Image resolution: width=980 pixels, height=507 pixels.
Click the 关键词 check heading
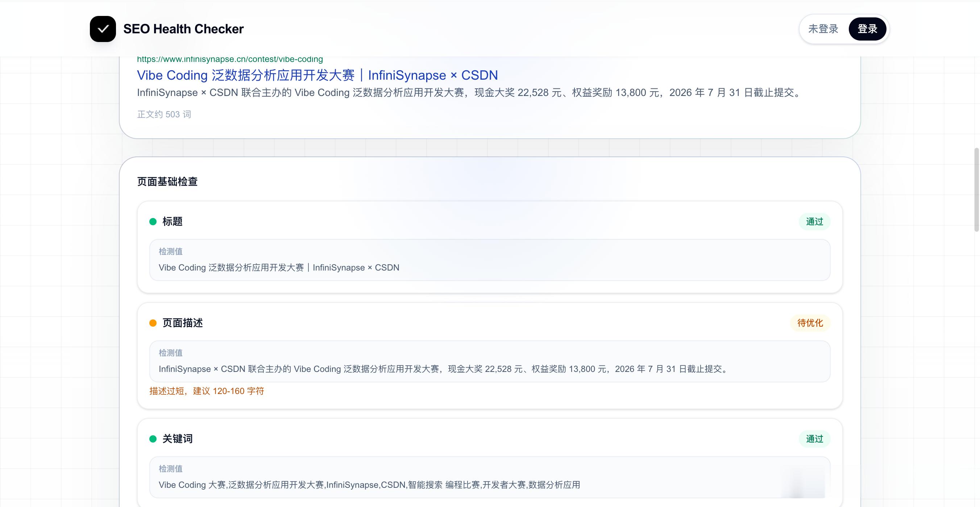click(178, 439)
